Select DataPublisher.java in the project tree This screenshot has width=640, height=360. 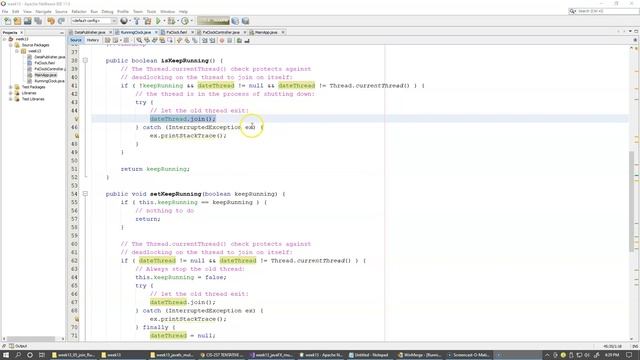pyautogui.click(x=49, y=57)
